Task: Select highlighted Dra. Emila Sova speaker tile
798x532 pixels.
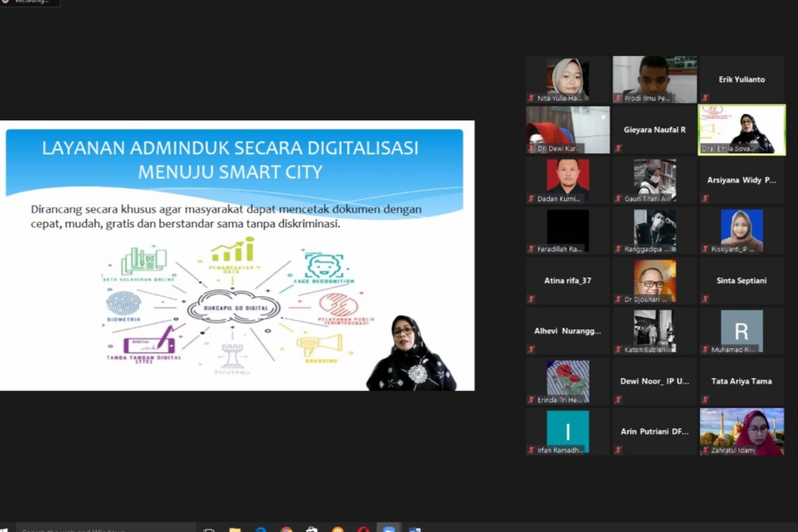Action: click(741, 130)
